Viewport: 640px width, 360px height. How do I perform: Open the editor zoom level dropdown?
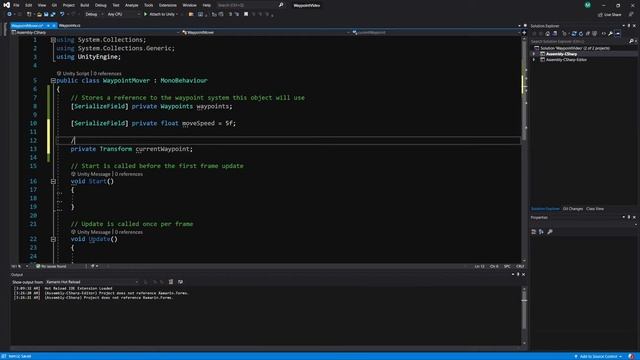point(20,267)
